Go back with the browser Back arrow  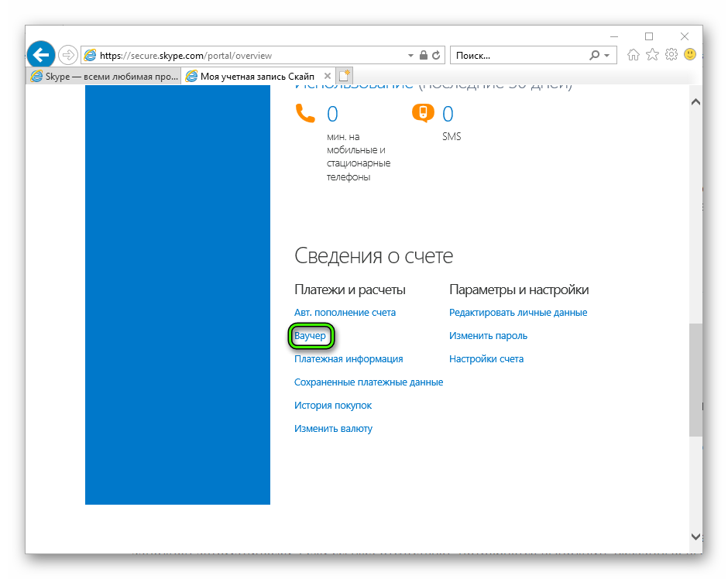[41, 55]
